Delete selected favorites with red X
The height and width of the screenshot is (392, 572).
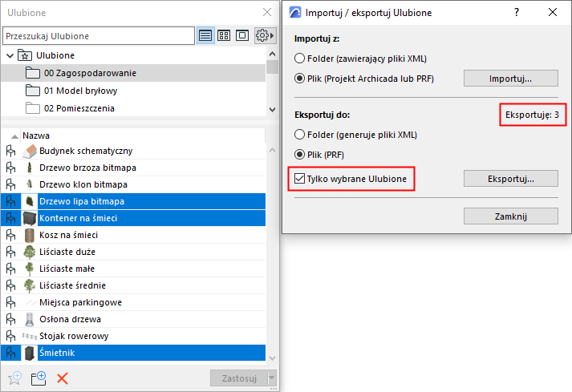pyautogui.click(x=63, y=378)
